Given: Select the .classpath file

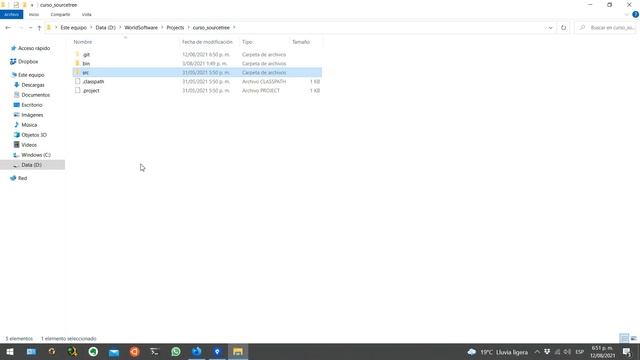Looking at the screenshot, I should 93,82.
